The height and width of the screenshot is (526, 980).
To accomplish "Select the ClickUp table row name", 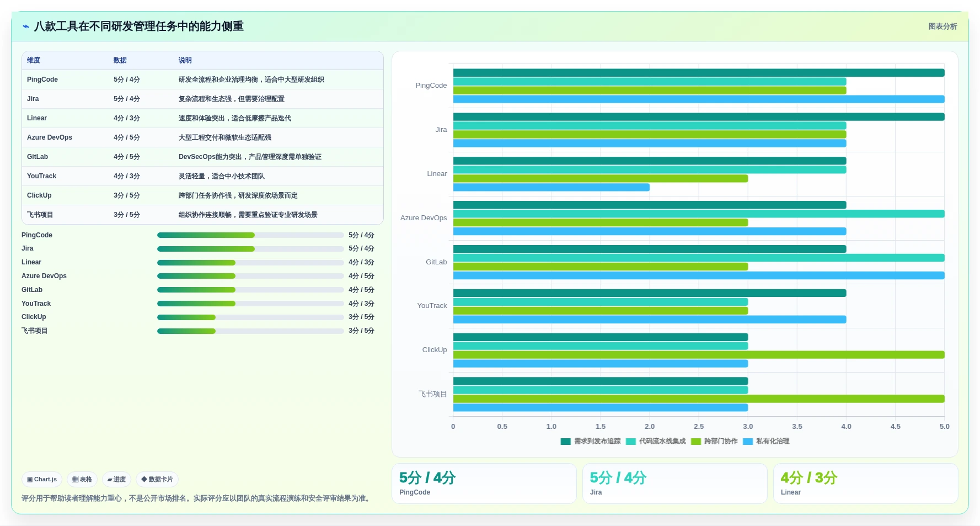I will (39, 195).
